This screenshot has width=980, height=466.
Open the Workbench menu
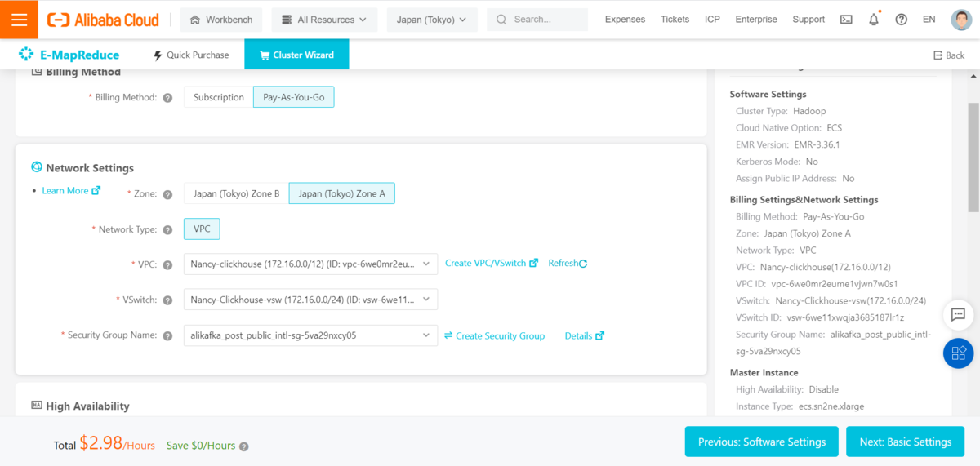221,20
